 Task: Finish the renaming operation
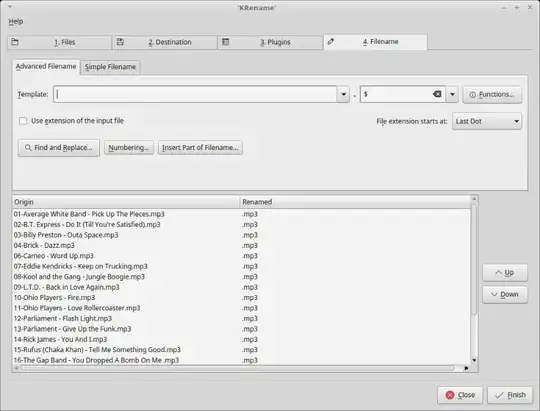click(510, 395)
